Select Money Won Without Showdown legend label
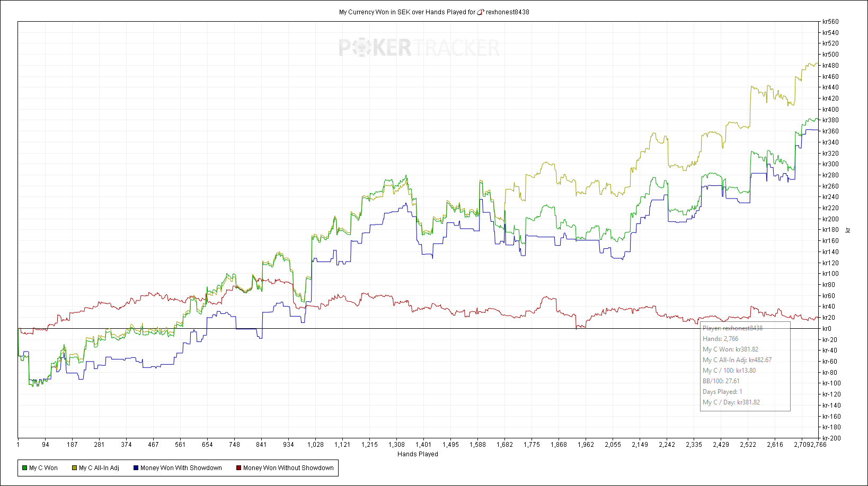868x486 pixels. click(288, 468)
